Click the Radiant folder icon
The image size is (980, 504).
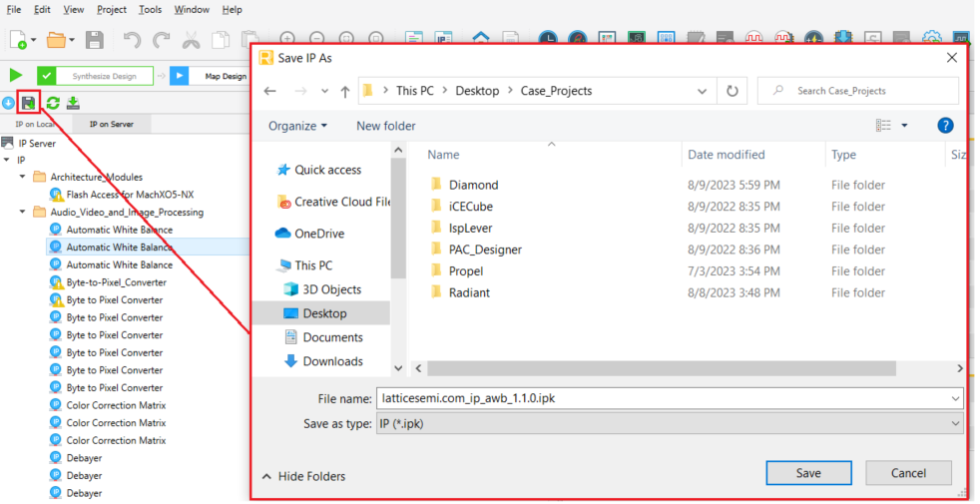436,292
